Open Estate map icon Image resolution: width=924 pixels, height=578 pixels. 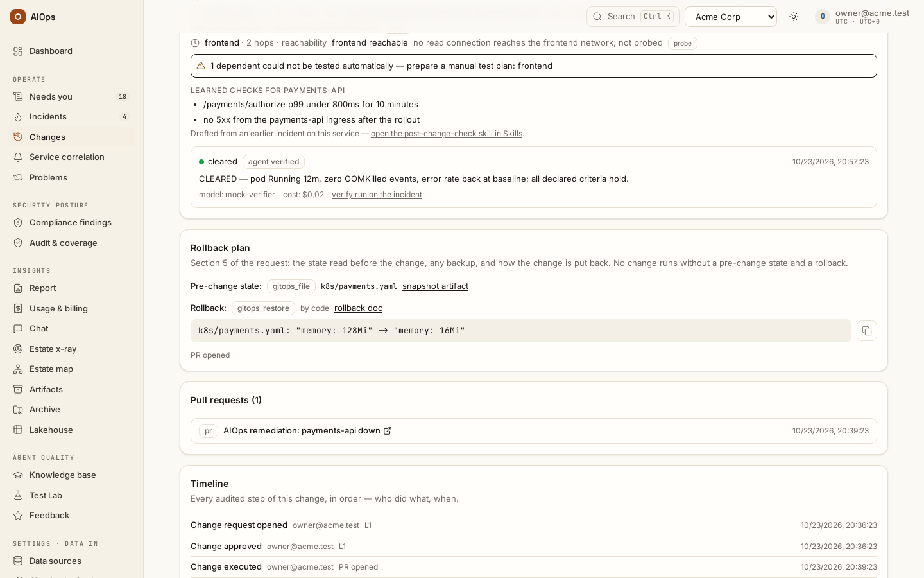point(18,369)
